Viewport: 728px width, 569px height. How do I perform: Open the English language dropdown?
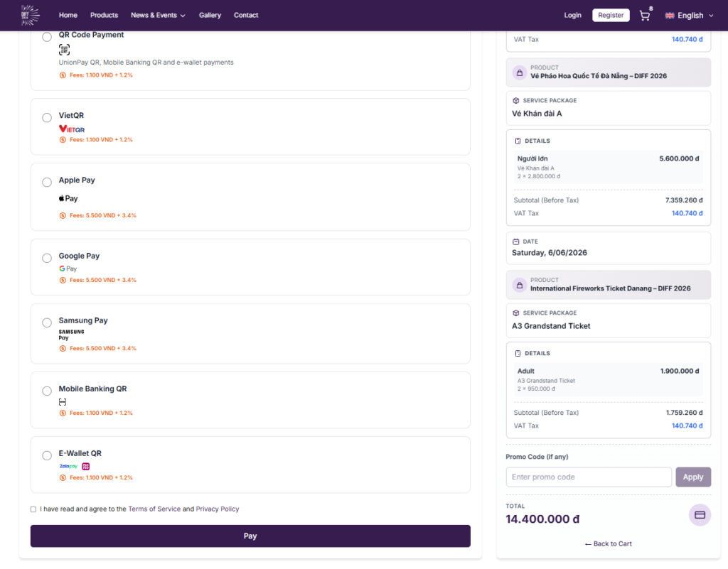tap(690, 16)
